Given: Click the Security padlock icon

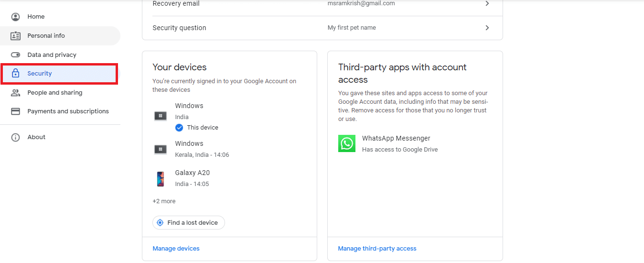Looking at the screenshot, I should pyautogui.click(x=16, y=74).
